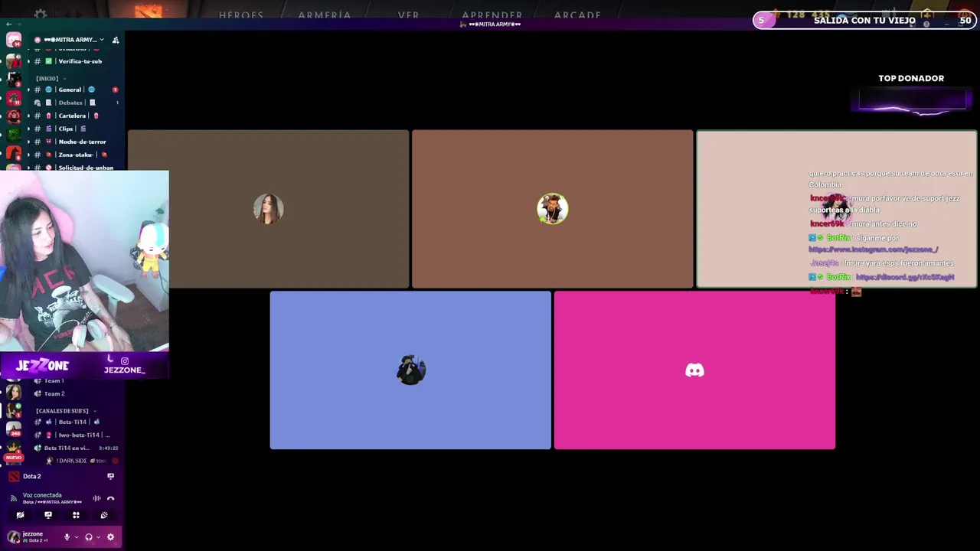
Task: Open microphone input options chevron
Action: click(x=76, y=537)
